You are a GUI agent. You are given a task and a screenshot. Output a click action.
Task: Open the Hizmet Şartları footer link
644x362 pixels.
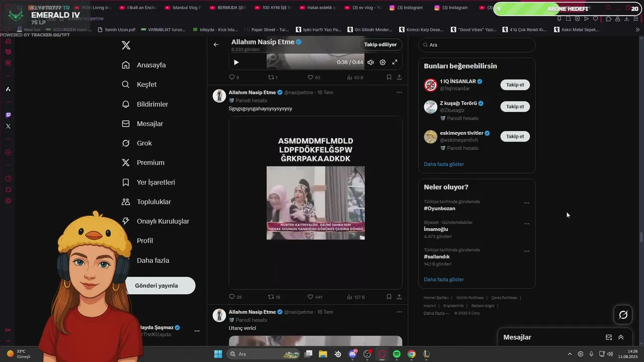tap(436, 298)
